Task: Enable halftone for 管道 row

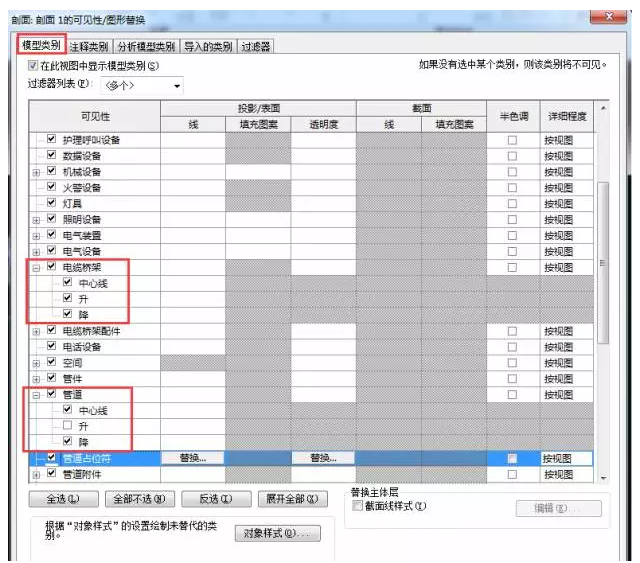Action: [512, 395]
